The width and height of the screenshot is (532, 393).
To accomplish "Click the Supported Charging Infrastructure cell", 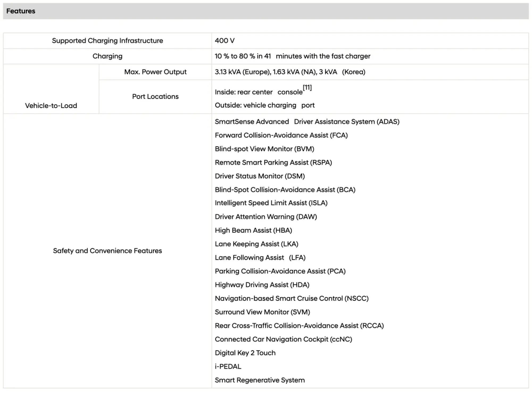I will point(107,41).
